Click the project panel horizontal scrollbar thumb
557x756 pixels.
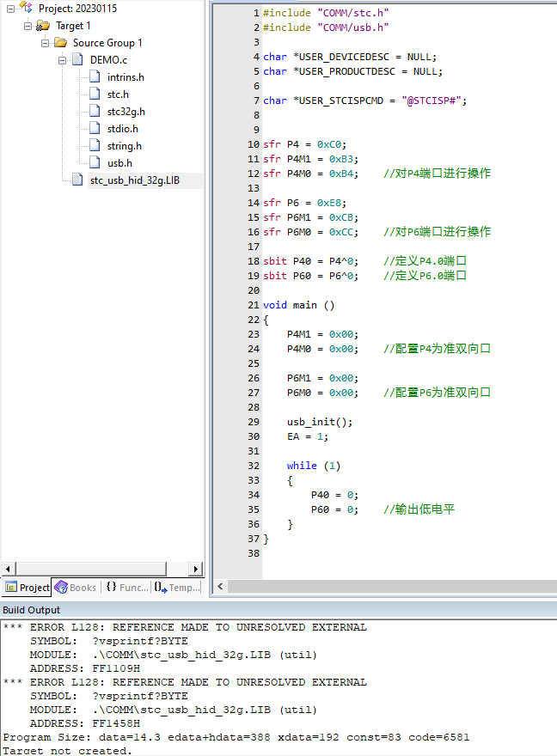point(91,569)
